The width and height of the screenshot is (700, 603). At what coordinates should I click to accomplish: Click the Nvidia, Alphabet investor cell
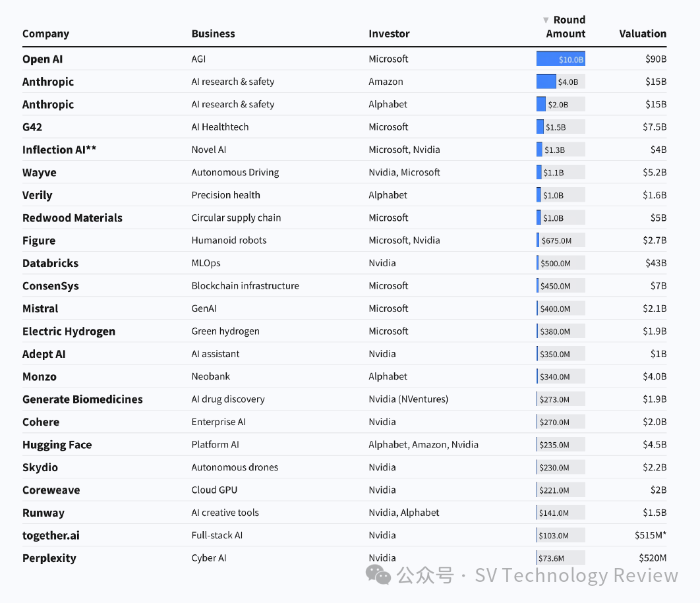coord(404,513)
